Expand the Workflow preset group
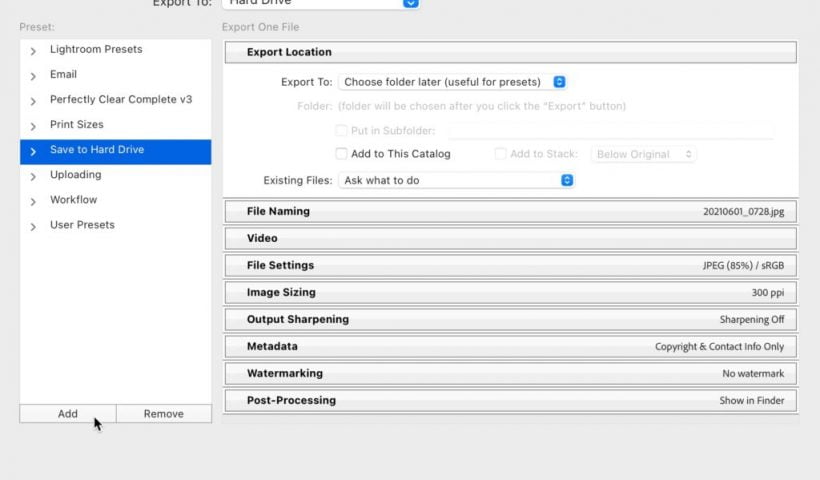The width and height of the screenshot is (820, 480). [34, 200]
